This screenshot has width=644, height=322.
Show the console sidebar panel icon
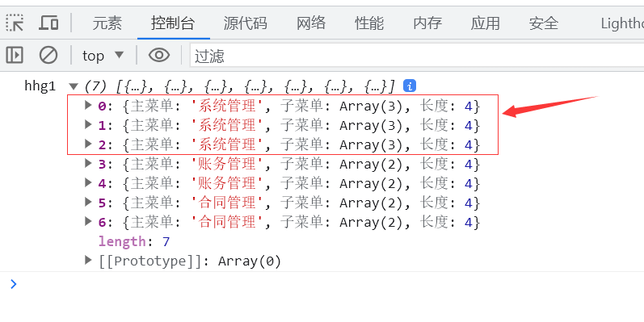15,55
